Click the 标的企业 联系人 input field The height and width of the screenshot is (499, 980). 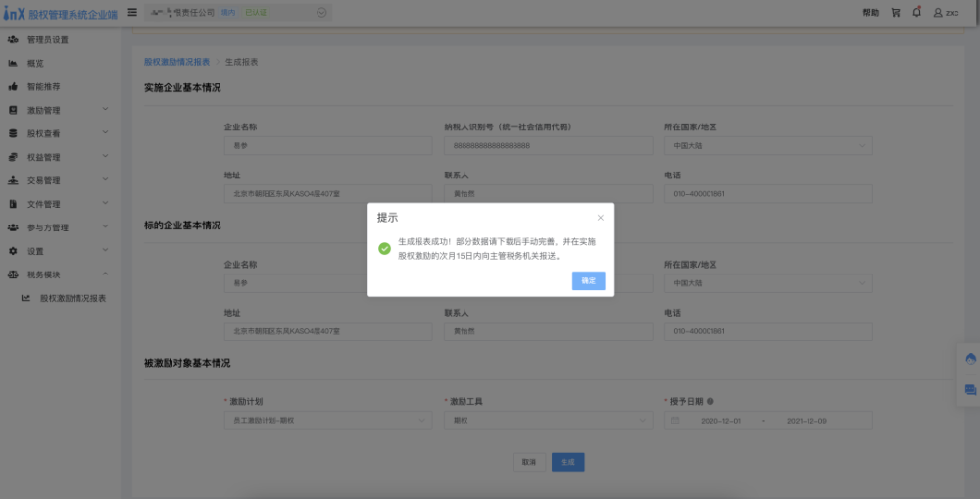[x=548, y=331]
